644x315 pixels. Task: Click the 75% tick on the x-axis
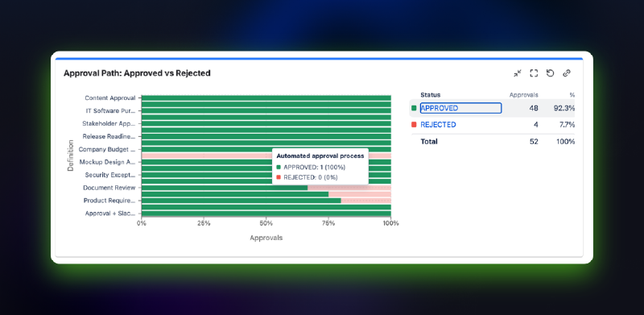pyautogui.click(x=328, y=223)
